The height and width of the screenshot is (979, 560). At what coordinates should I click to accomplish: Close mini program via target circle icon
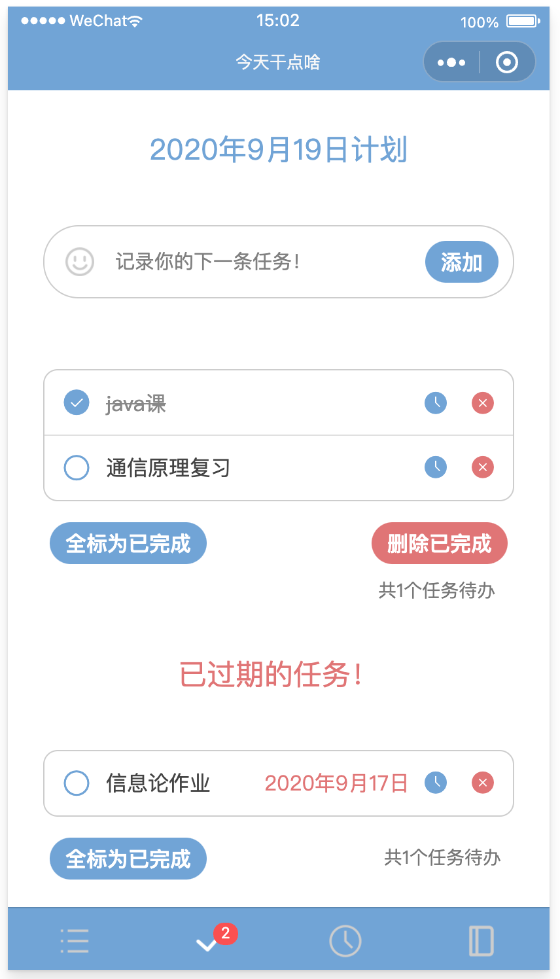[507, 62]
